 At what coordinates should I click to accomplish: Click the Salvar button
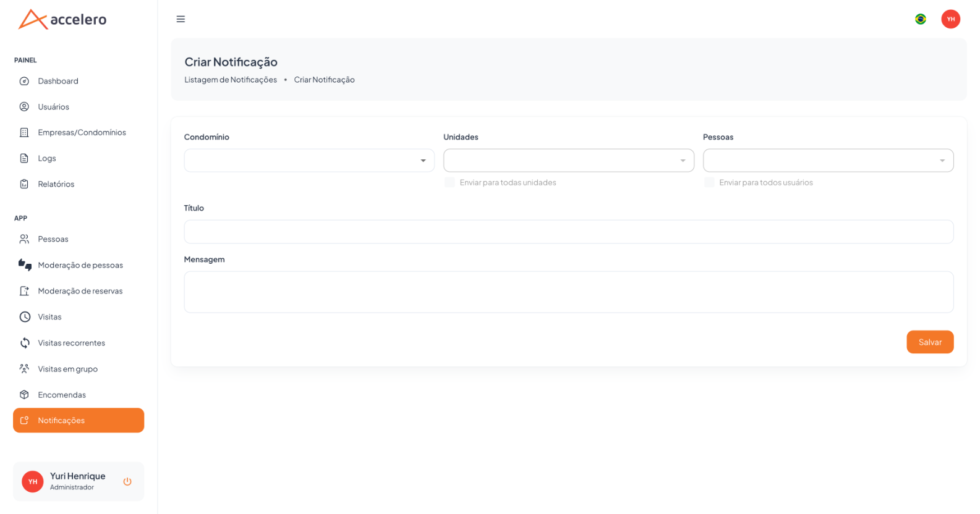click(930, 342)
